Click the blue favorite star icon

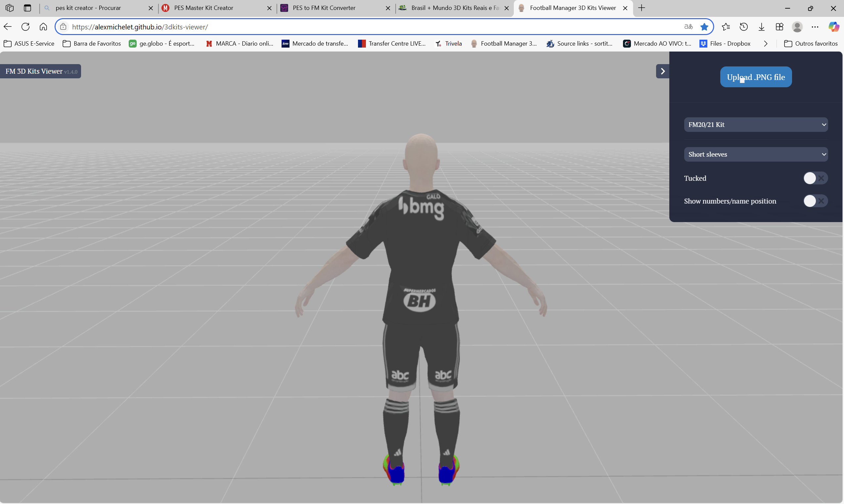pyautogui.click(x=704, y=27)
